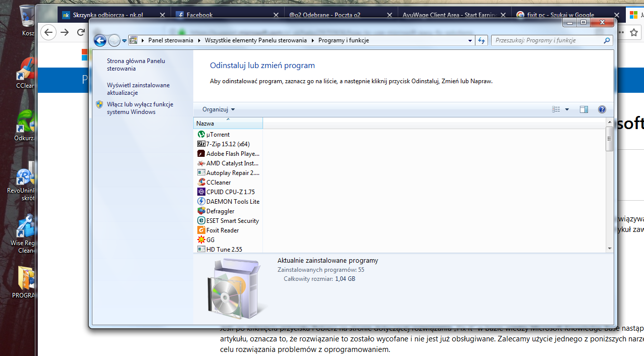Close the Facebook browser tab
This screenshot has width=644, height=356.
click(276, 15)
